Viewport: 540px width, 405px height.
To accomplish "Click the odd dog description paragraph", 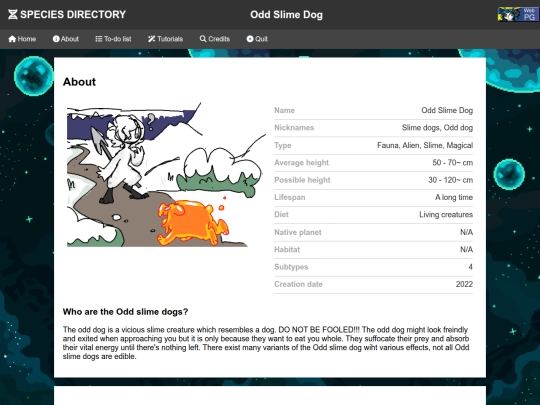I will [266, 343].
